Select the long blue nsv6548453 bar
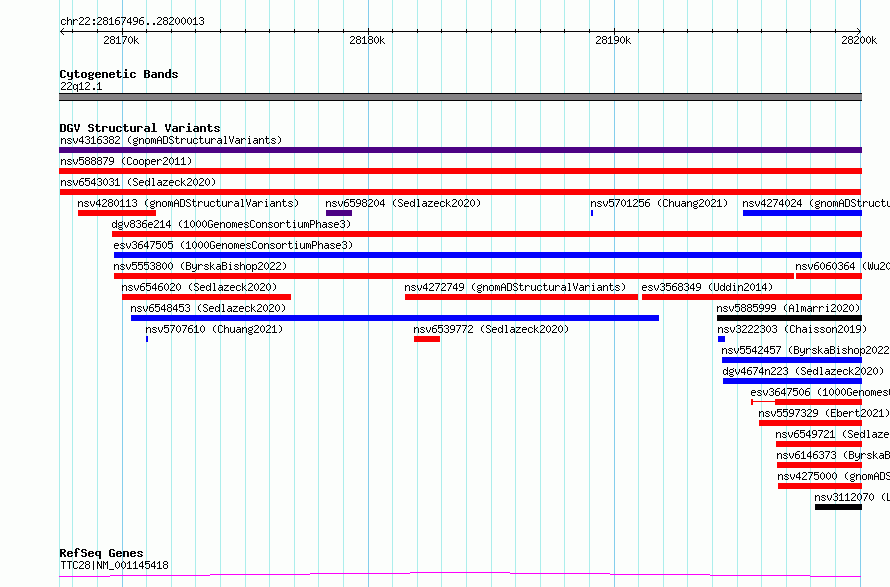 395,318
